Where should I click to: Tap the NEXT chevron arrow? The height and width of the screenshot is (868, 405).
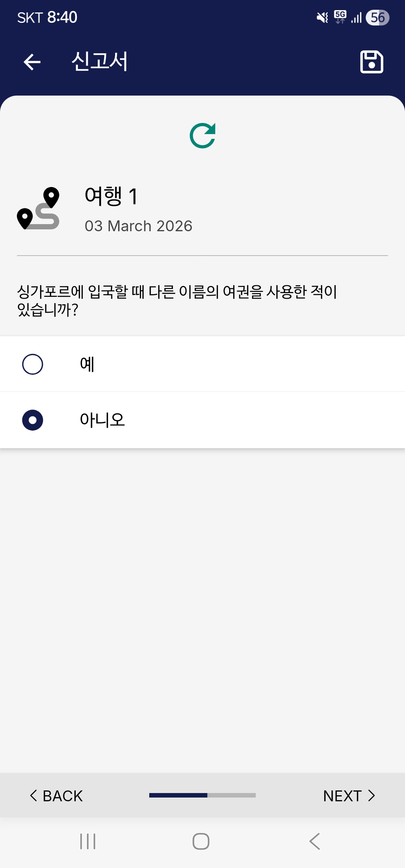(x=372, y=795)
